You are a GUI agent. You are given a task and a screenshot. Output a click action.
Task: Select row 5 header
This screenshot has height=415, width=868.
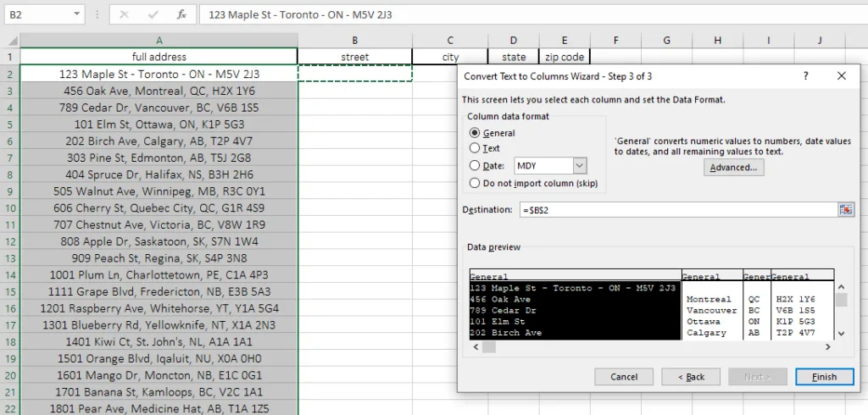point(10,125)
